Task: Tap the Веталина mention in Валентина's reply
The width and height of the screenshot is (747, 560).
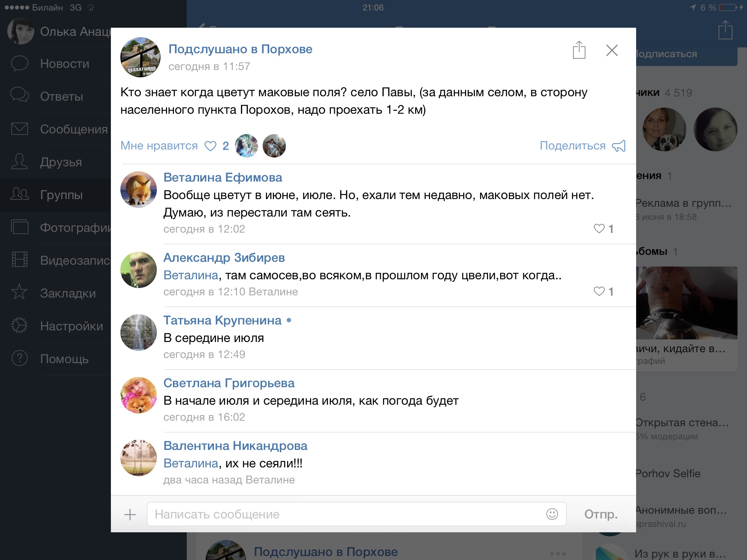Action: point(191,463)
